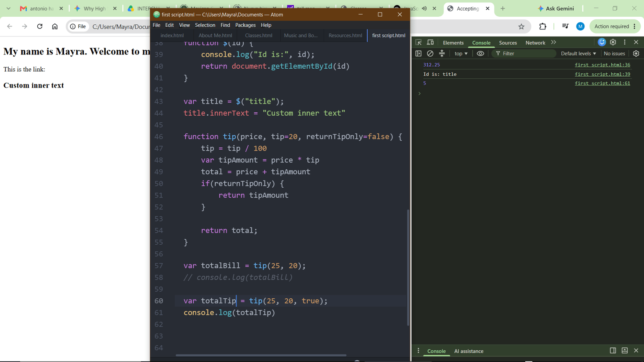Clear the console with the ban icon
644x362 pixels.
coord(430,54)
